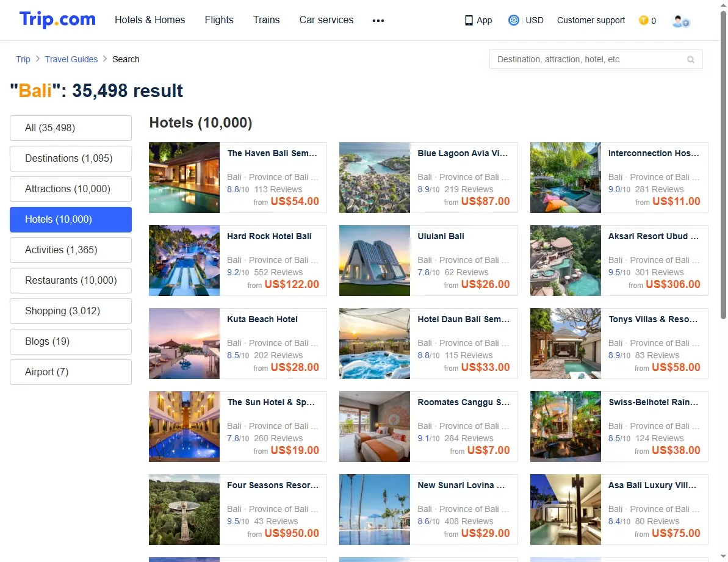This screenshot has height=562, width=728.
Task: Open Blue Lagoon Avia Villas thumbnail
Action: coord(375,178)
